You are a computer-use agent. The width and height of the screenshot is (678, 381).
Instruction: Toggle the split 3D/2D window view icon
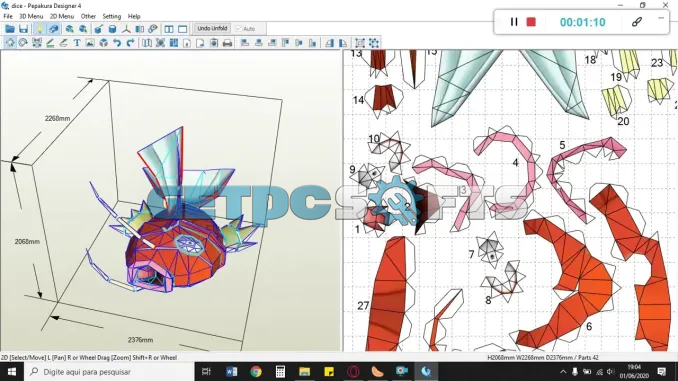click(x=169, y=29)
